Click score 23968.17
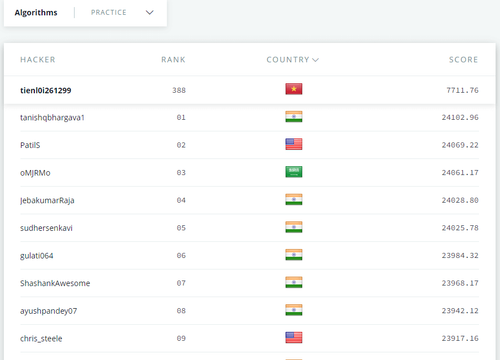The image size is (500, 360). click(460, 283)
